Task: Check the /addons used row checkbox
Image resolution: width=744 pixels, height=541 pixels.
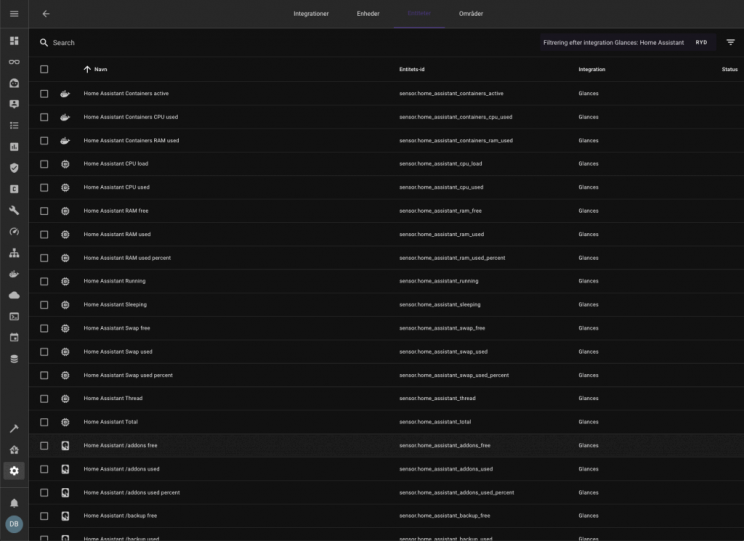Action: tap(44, 469)
